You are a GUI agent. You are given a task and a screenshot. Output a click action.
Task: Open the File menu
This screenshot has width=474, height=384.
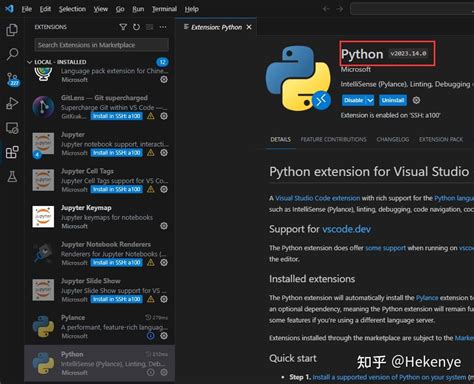point(27,9)
